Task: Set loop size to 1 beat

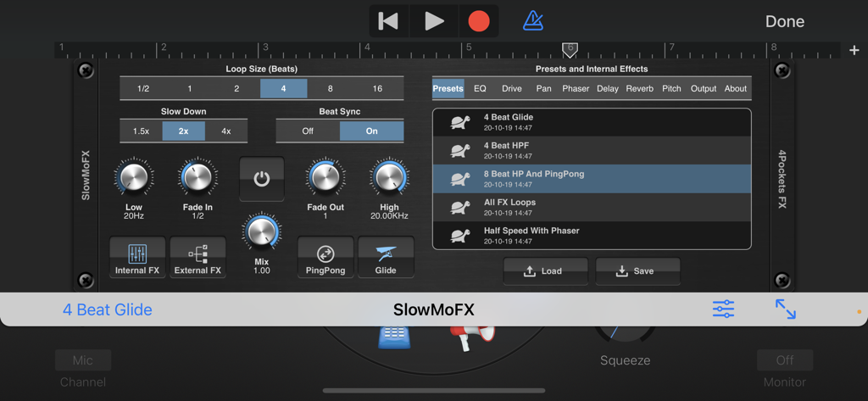Action: click(190, 89)
